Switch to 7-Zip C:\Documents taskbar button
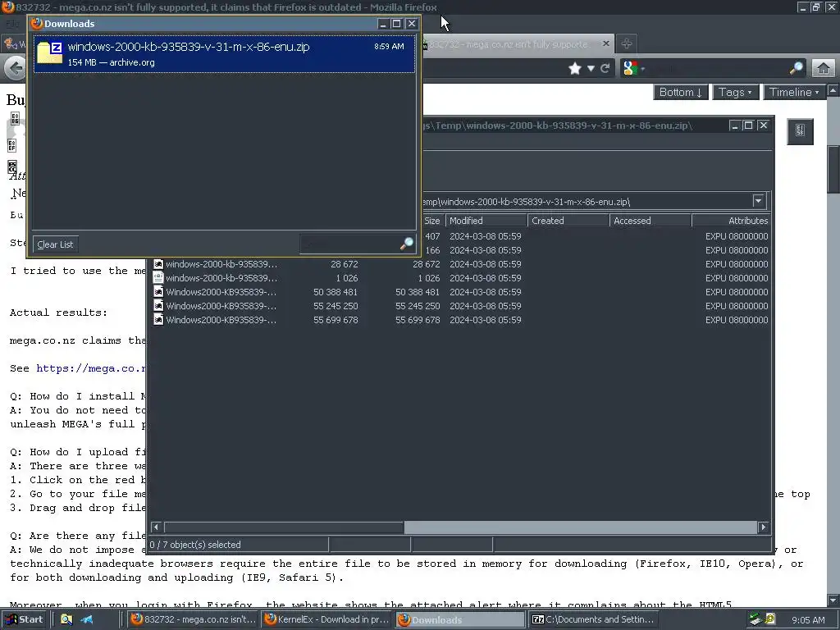Screen dimensions: 840x630 click(594, 620)
